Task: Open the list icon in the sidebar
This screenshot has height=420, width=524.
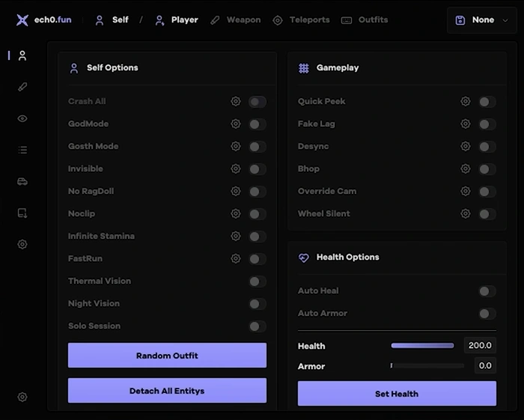Action: [22, 150]
